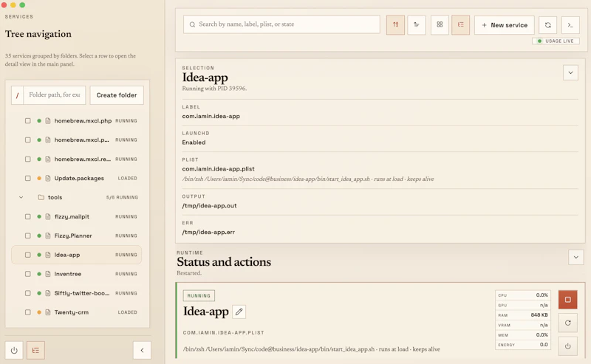Select the Twenty-crm service
The width and height of the screenshot is (591, 364).
[77, 312]
